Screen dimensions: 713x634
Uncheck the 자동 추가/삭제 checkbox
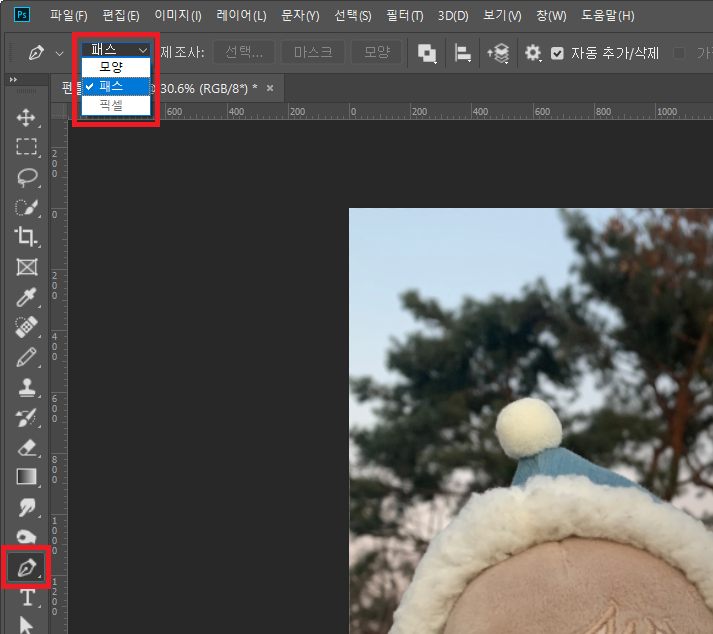pos(558,53)
